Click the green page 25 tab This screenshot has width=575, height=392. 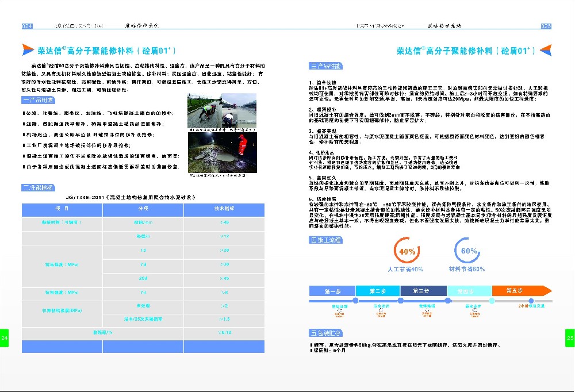[x=570, y=338]
